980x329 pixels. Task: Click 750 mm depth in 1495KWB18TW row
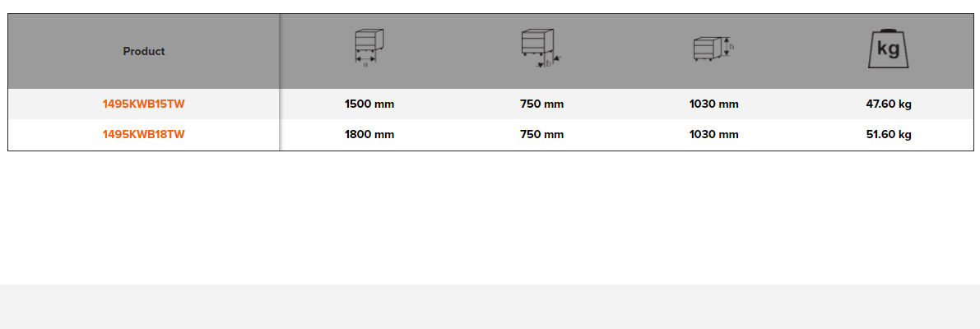(x=541, y=135)
